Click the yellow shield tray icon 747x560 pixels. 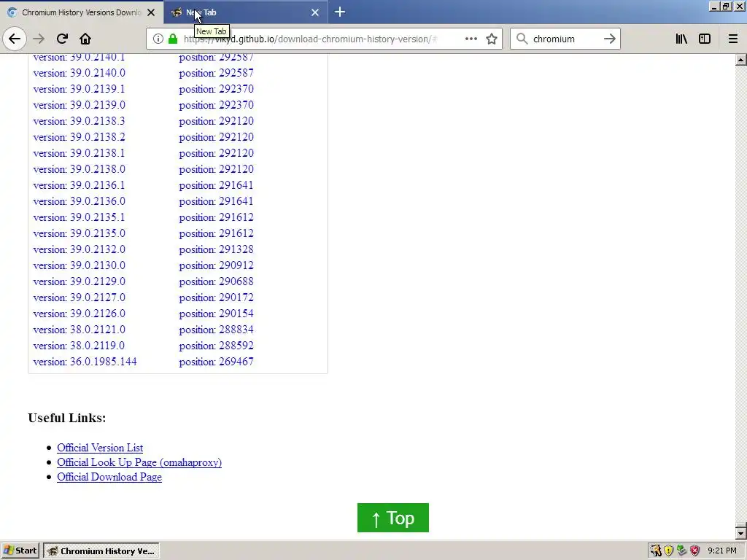(x=668, y=551)
